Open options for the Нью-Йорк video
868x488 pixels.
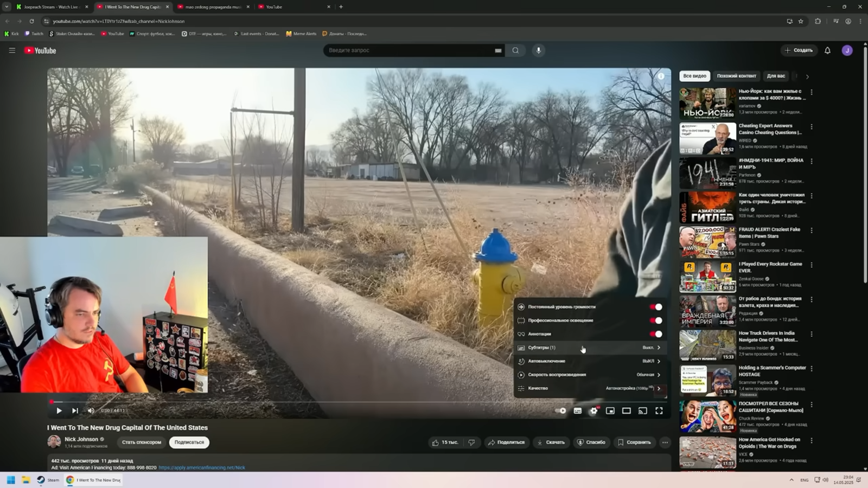812,92
